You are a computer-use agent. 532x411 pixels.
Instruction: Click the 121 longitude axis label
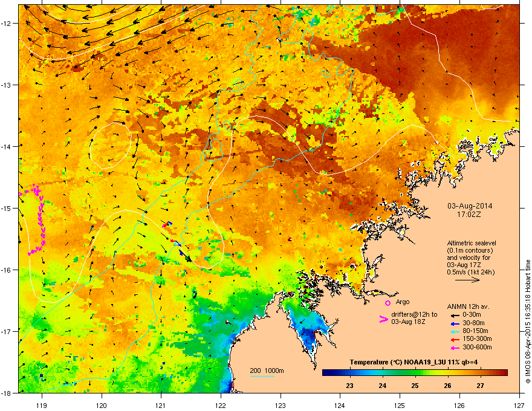[x=161, y=405]
